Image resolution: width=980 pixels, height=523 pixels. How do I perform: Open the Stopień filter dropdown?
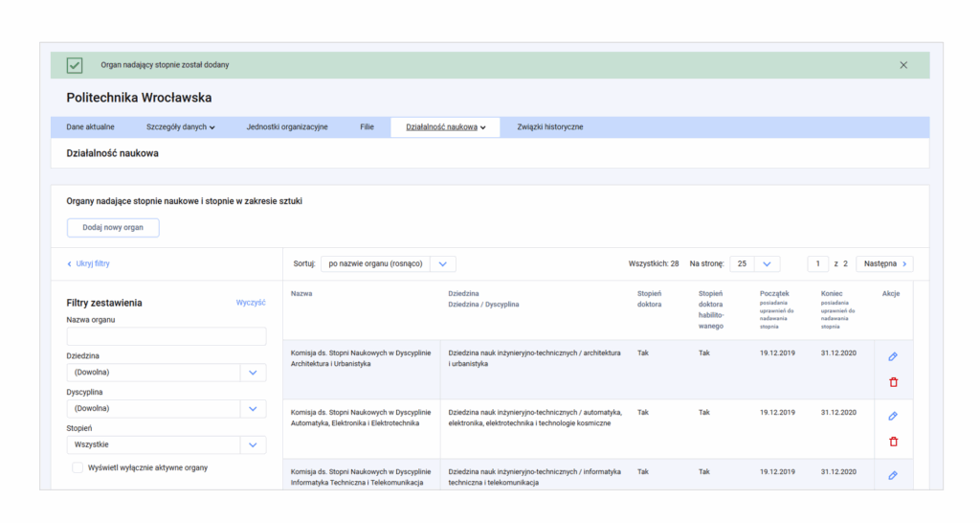pos(167,444)
